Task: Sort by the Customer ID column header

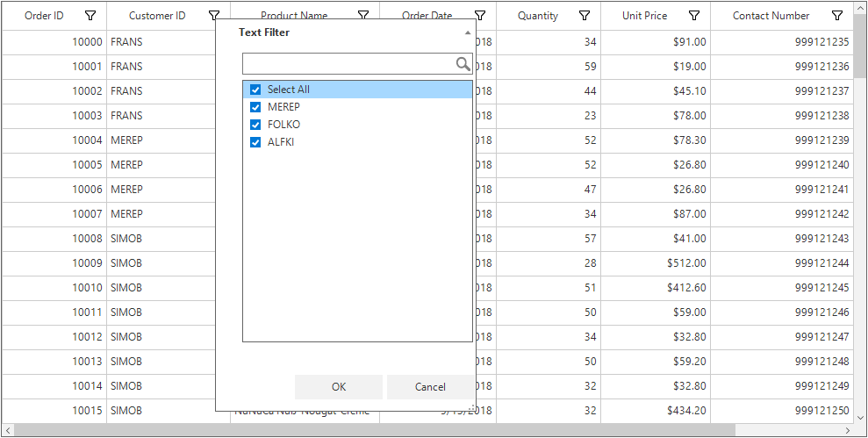Action: [x=157, y=16]
